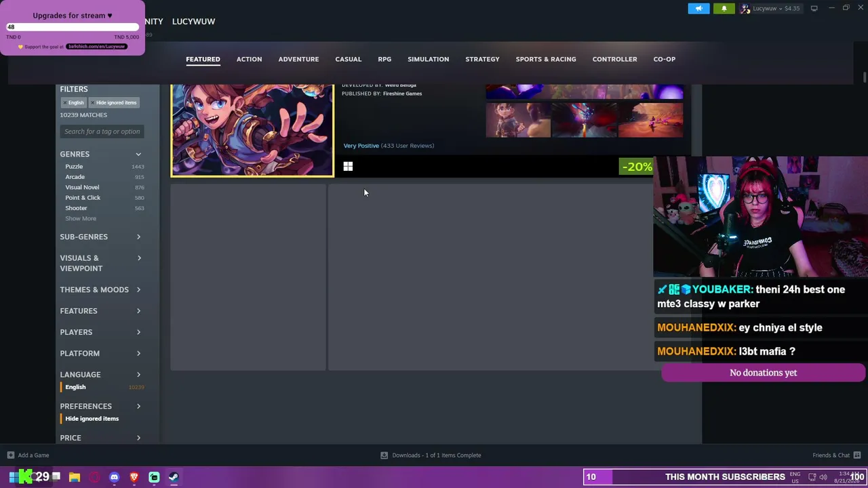Click the -20% discount badge
Screen dimensions: 868x488
636,167
